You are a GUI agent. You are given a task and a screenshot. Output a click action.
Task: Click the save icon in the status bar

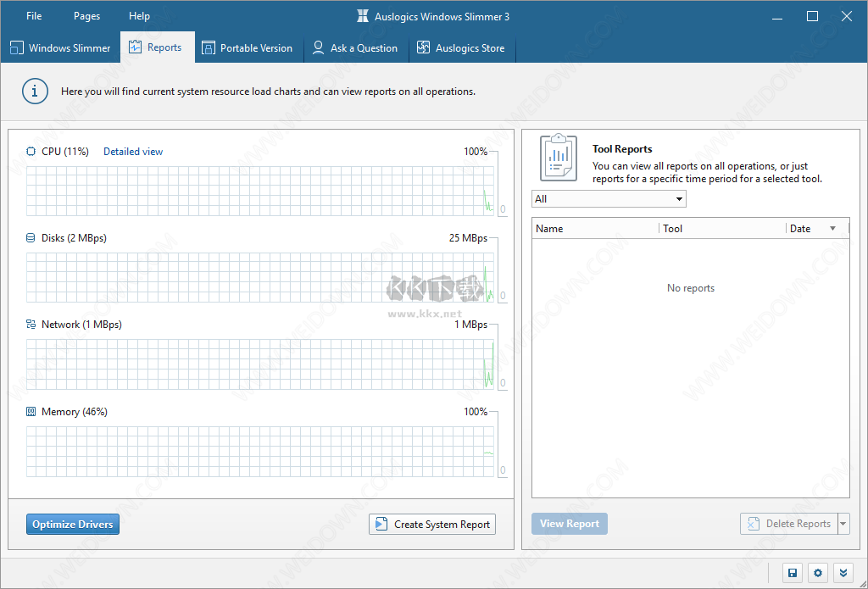(792, 573)
